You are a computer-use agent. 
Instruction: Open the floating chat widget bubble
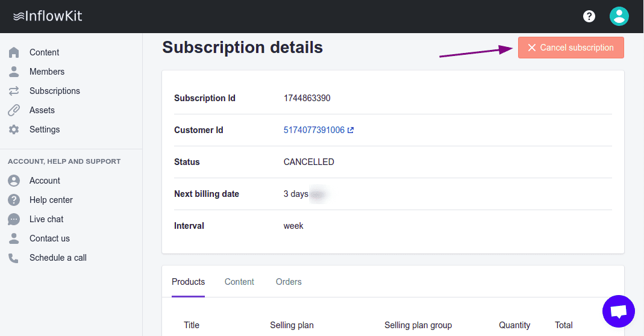[x=618, y=311]
